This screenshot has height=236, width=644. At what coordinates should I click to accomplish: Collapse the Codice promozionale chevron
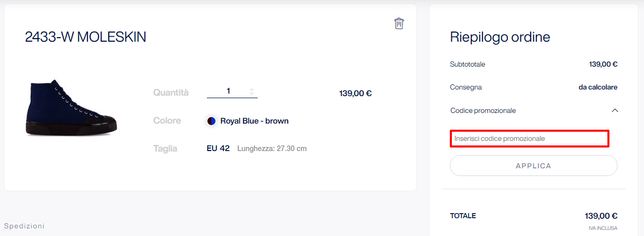pos(615,110)
